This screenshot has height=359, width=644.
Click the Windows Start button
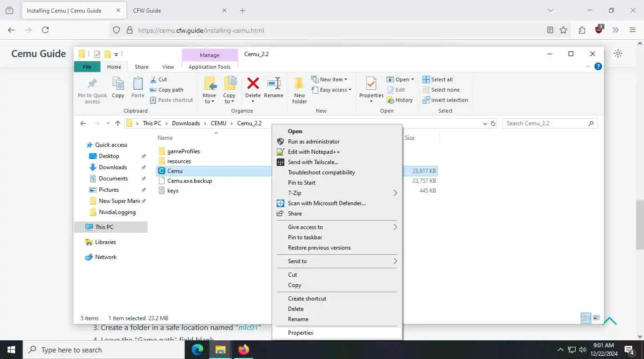tap(11, 350)
